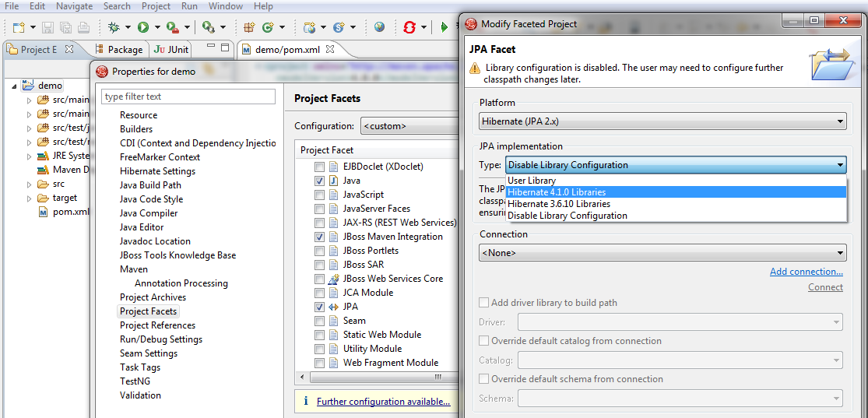Image resolution: width=868 pixels, height=418 pixels.
Task: Click the green Run icon
Action: coord(143,26)
